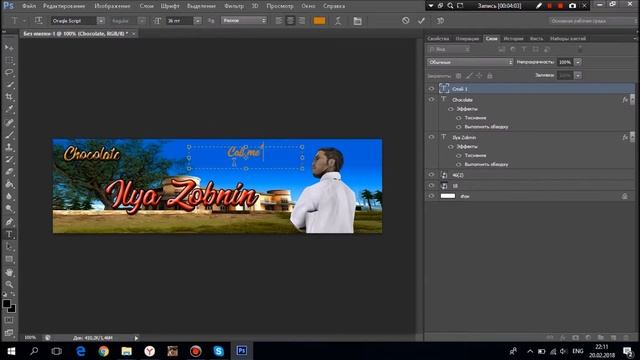Commit current text edits
The height and width of the screenshot is (360, 640).
tap(421, 20)
